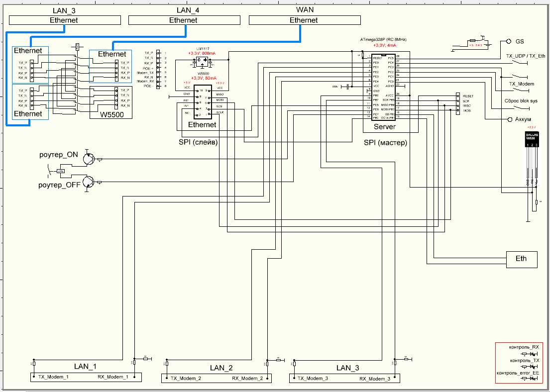Viewport: 550px width, 392px height.
Task: Click the роутер_ON transistor symbol
Action: pyautogui.click(x=89, y=157)
